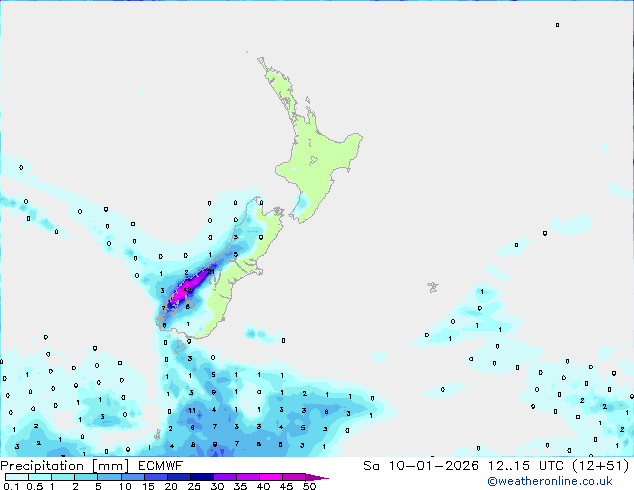
Task: Click the 30–35 mm violet legend swatch
Action: pyautogui.click(x=225, y=477)
